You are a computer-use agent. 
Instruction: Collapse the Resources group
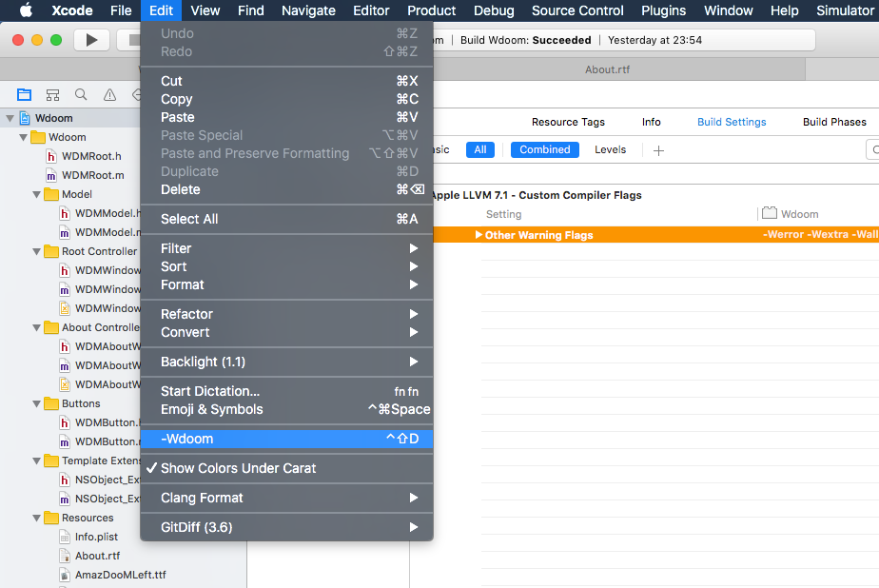click(37, 518)
